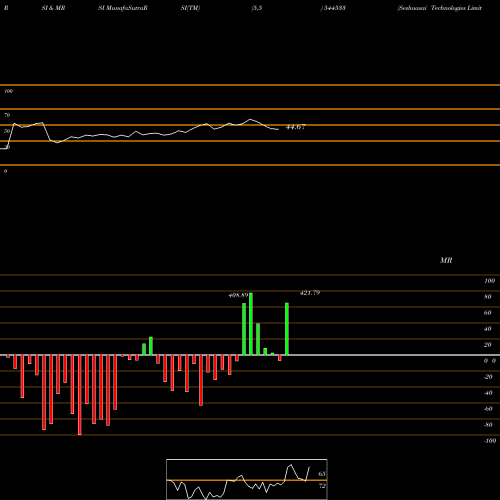Click the 'MR' indicator title

tap(446, 260)
